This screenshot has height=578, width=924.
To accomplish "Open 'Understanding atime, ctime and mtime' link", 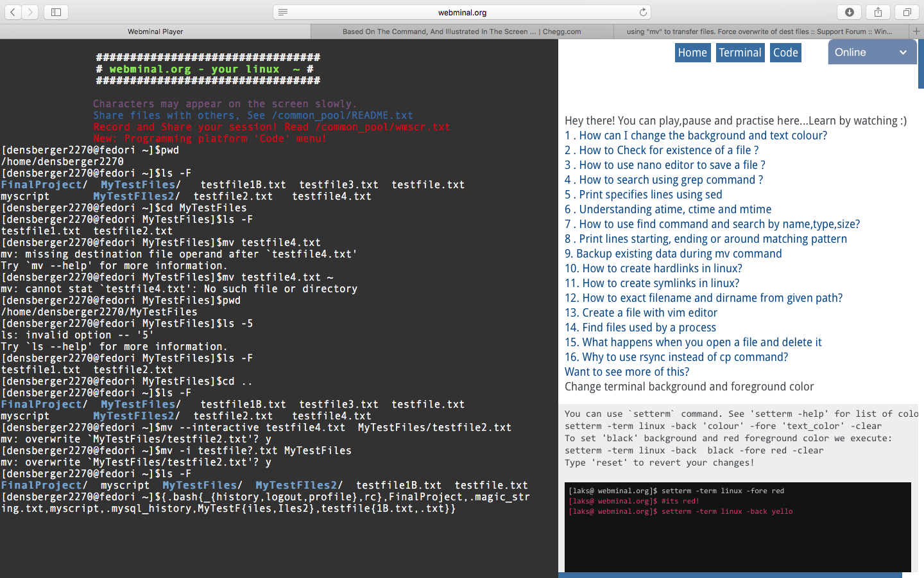I will pos(668,209).
